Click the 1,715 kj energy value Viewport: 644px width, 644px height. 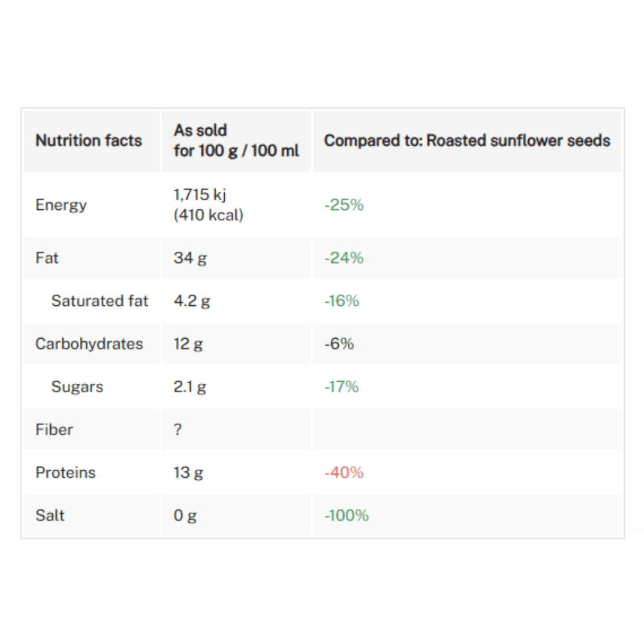[200, 196]
